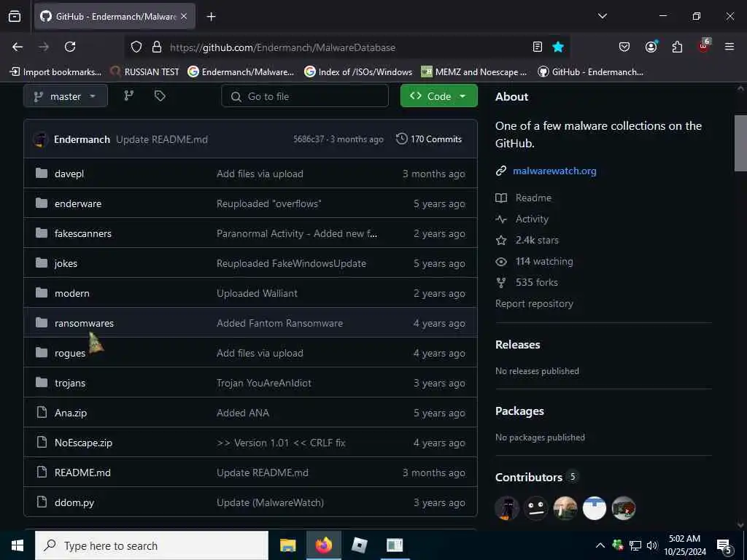Screen dimensions: 747x560
Task: Click the site security padlock icon
Action: 157,47
